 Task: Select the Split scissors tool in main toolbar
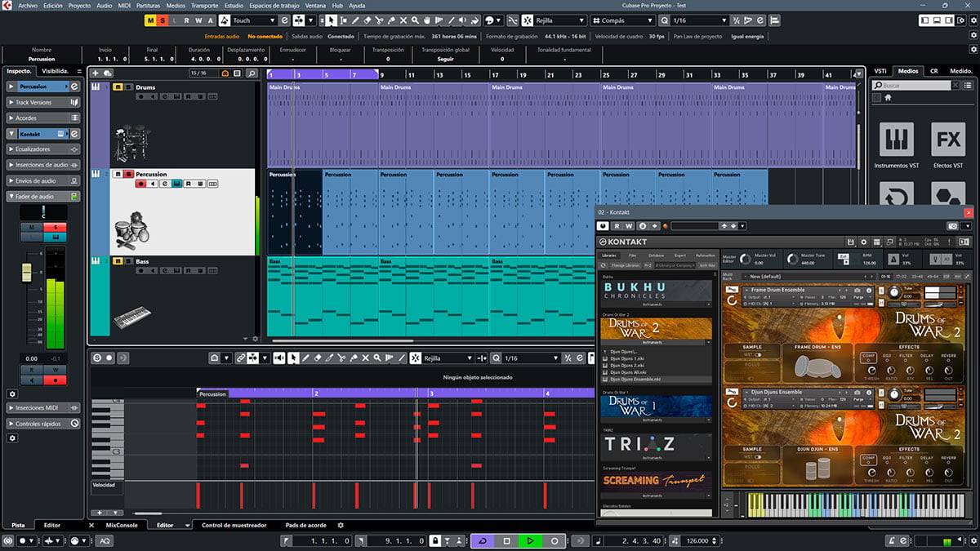point(380,20)
